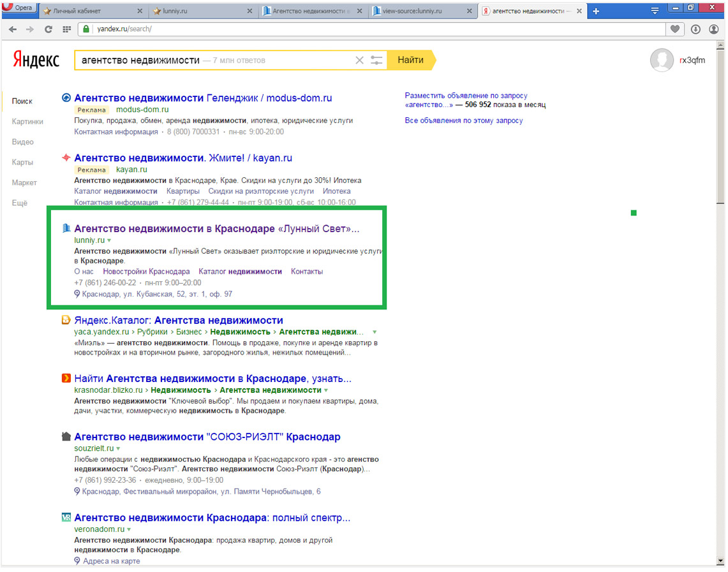The width and height of the screenshot is (728, 572).
Task: Open the Контакты sitelink under lunniy.ru
Action: coord(307,272)
